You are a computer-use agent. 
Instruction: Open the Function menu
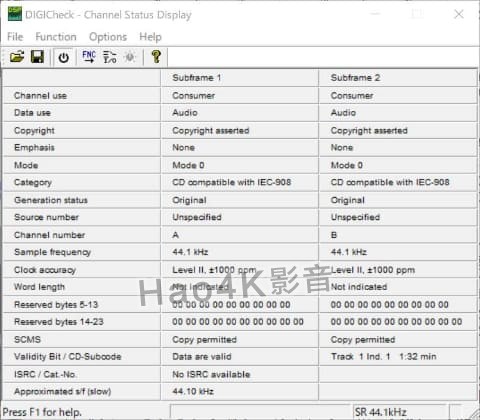[x=56, y=37]
